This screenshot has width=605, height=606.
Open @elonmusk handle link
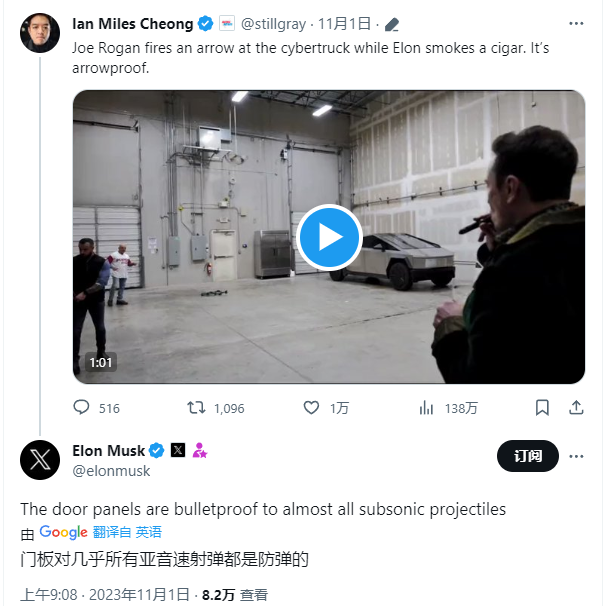[111, 471]
